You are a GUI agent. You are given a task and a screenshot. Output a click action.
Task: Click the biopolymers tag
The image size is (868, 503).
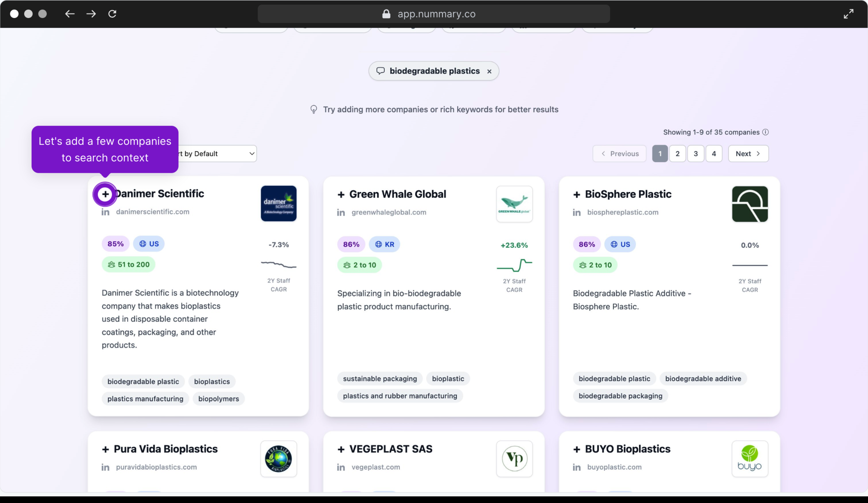[x=219, y=399]
